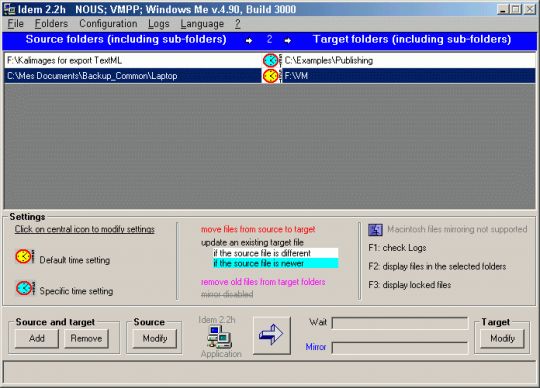Select target folder C:\Examples\Publishing
540x388 pixels.
(409, 61)
